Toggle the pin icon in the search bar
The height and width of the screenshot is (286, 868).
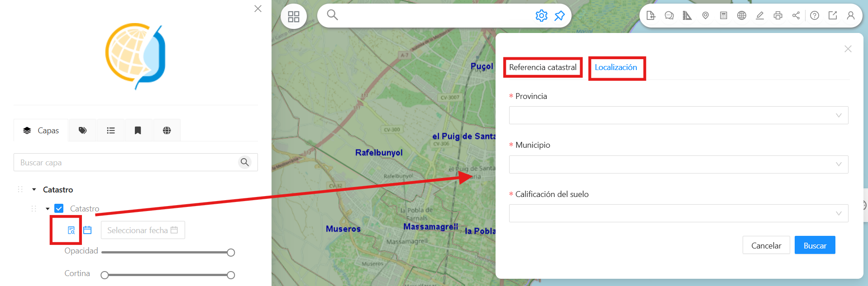(559, 15)
